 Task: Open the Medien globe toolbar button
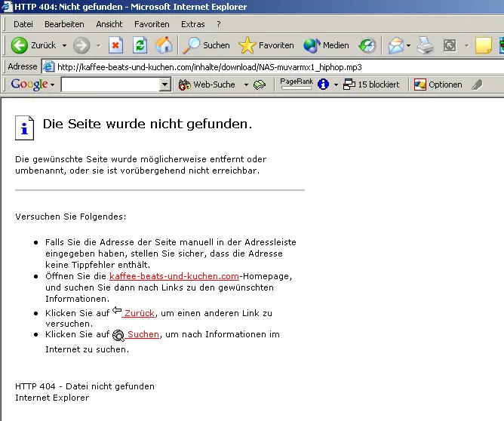click(x=326, y=45)
